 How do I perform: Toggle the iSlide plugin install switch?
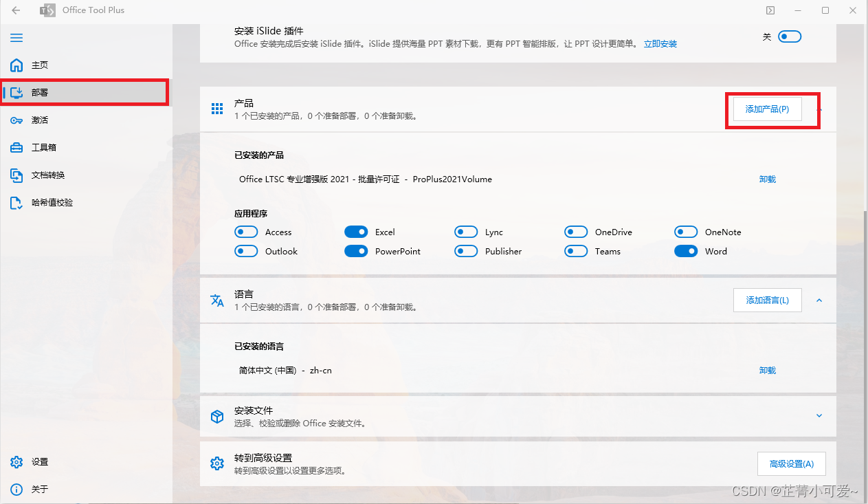(790, 37)
